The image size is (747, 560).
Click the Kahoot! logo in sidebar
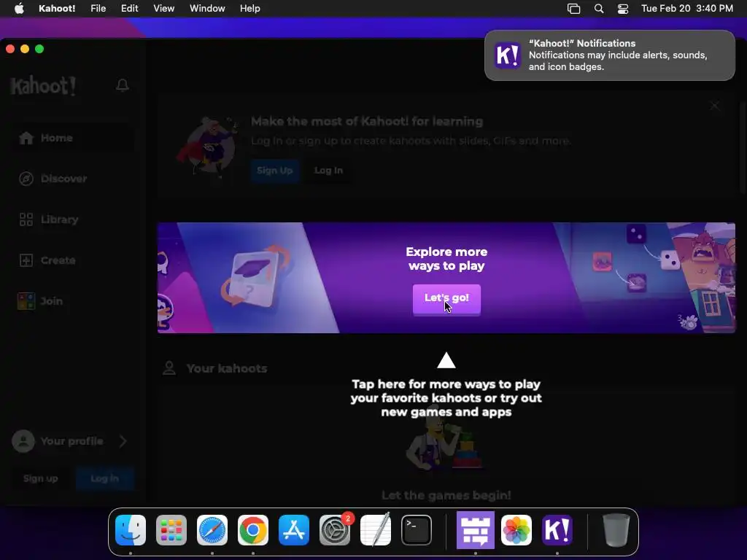tap(43, 86)
